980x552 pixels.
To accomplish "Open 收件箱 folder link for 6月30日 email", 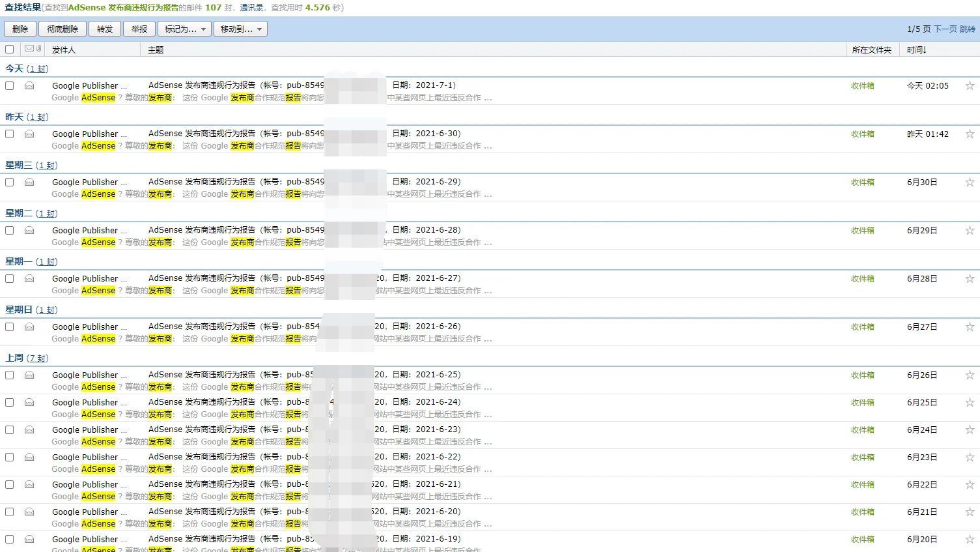I will coord(863,182).
